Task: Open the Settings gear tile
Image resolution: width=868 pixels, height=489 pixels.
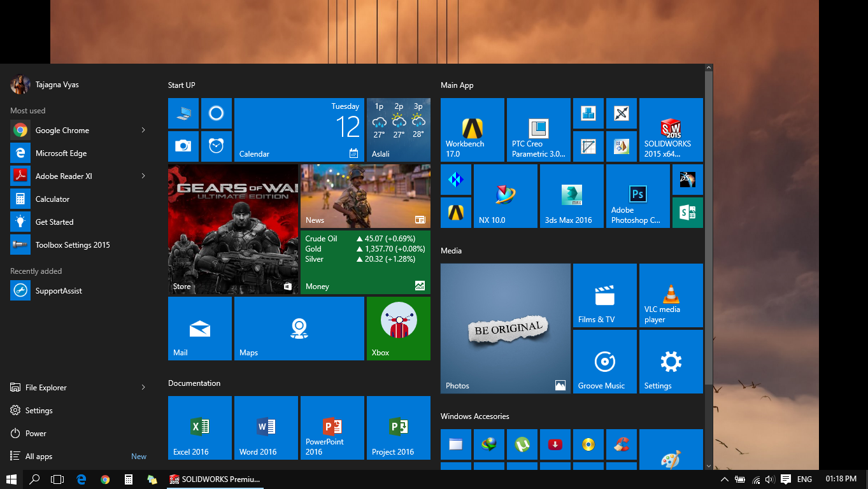Action: click(x=671, y=362)
